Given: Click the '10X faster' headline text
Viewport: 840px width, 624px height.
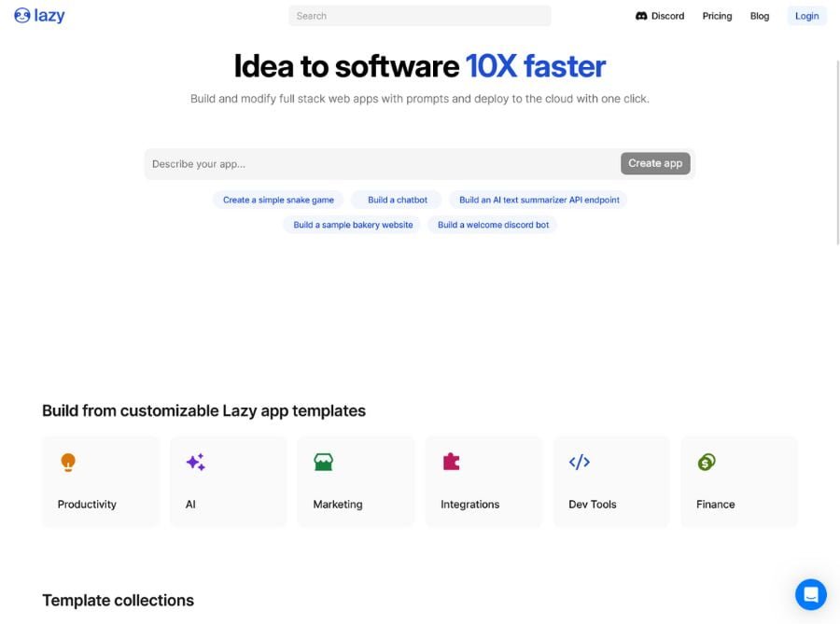Looking at the screenshot, I should (535, 66).
